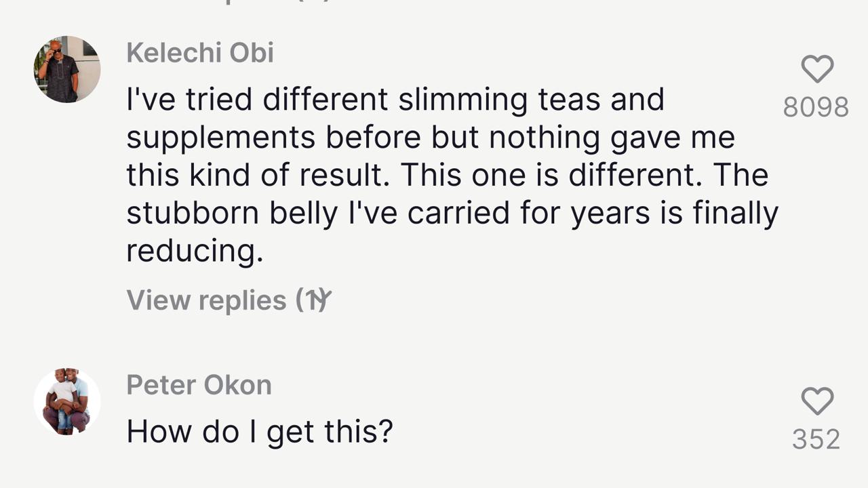Click the word "reducing." ending Kelechi's comment
The width and height of the screenshot is (868, 488).
195,251
